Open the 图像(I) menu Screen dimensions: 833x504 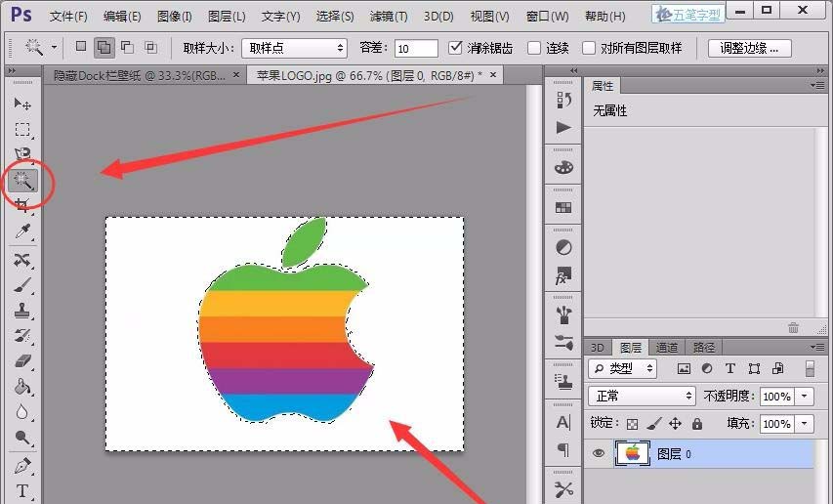point(174,17)
